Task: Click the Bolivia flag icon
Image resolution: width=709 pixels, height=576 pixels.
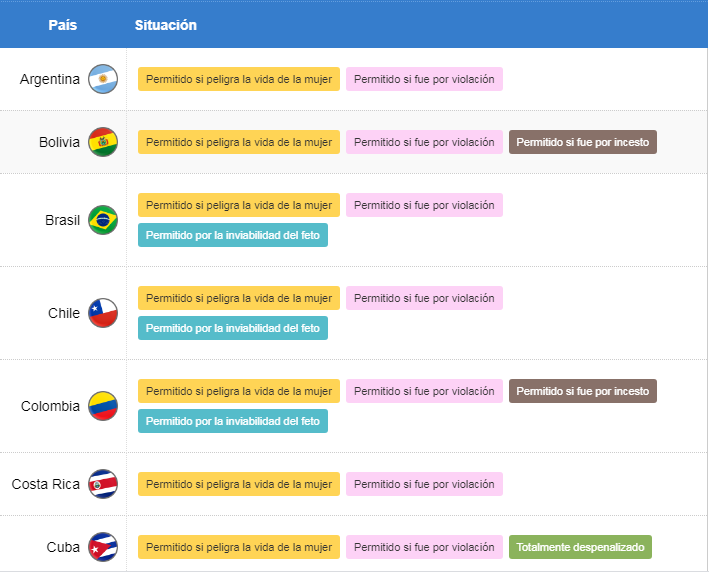Action: 103,142
